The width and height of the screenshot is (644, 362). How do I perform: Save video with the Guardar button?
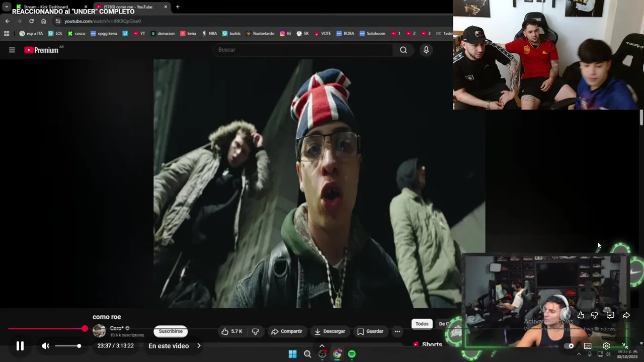pos(370,331)
